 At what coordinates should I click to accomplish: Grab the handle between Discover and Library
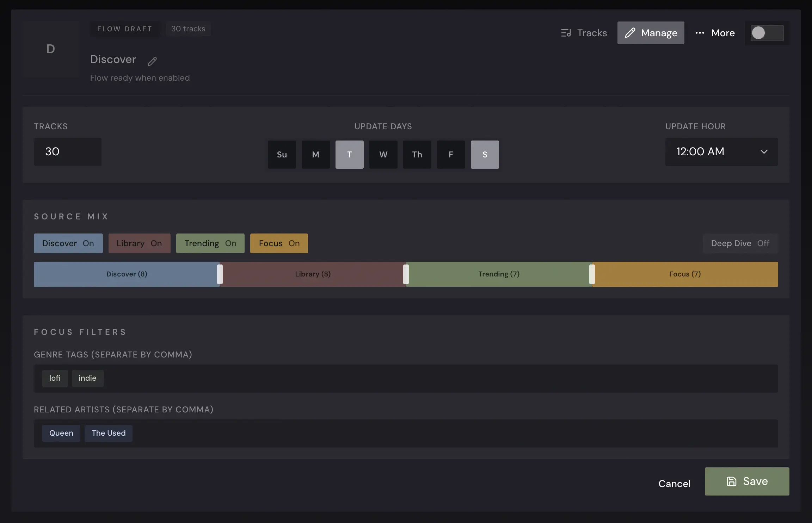(x=220, y=274)
